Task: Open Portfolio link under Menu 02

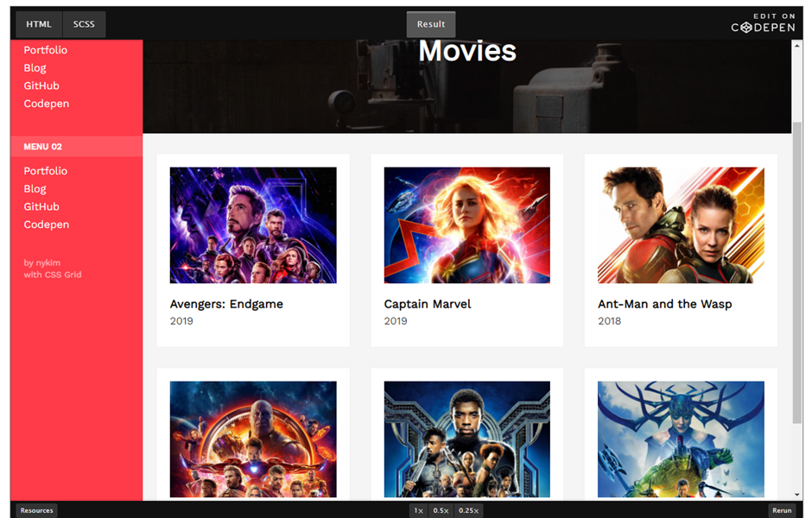Action: [x=46, y=171]
